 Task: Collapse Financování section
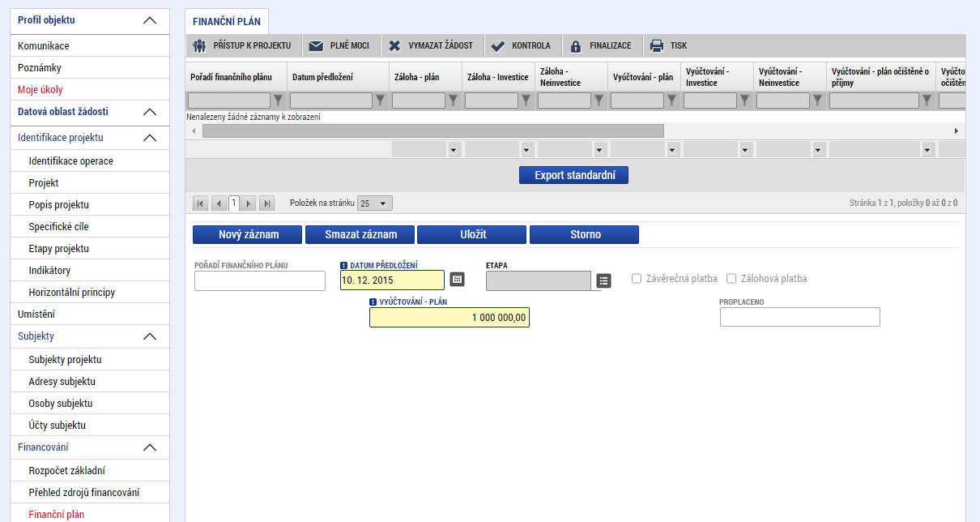150,447
